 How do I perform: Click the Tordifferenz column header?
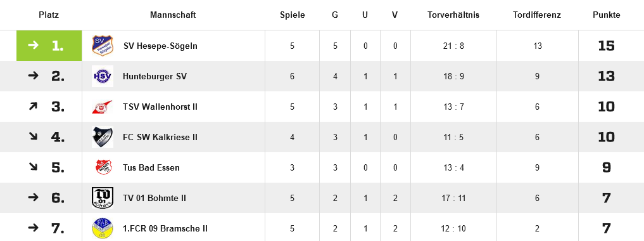537,15
